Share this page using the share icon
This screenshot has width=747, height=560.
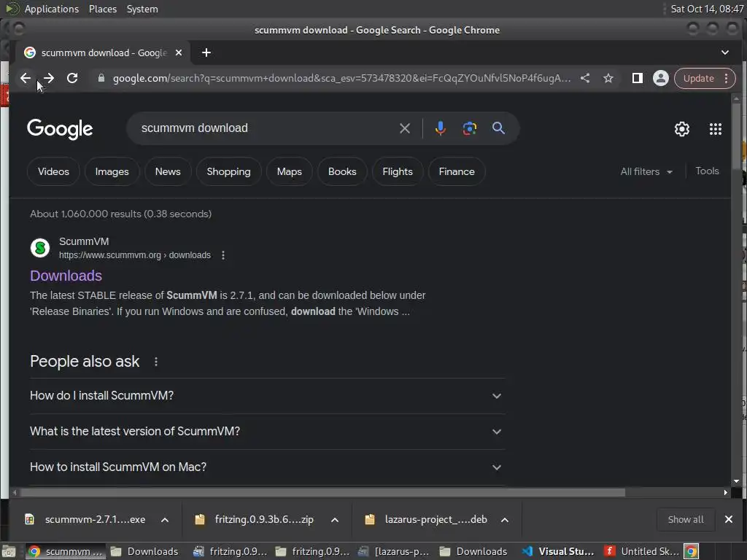(x=585, y=78)
